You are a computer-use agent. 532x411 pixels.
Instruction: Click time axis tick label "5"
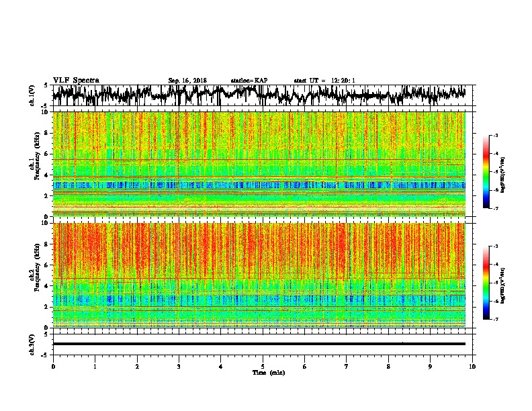pos(263,367)
